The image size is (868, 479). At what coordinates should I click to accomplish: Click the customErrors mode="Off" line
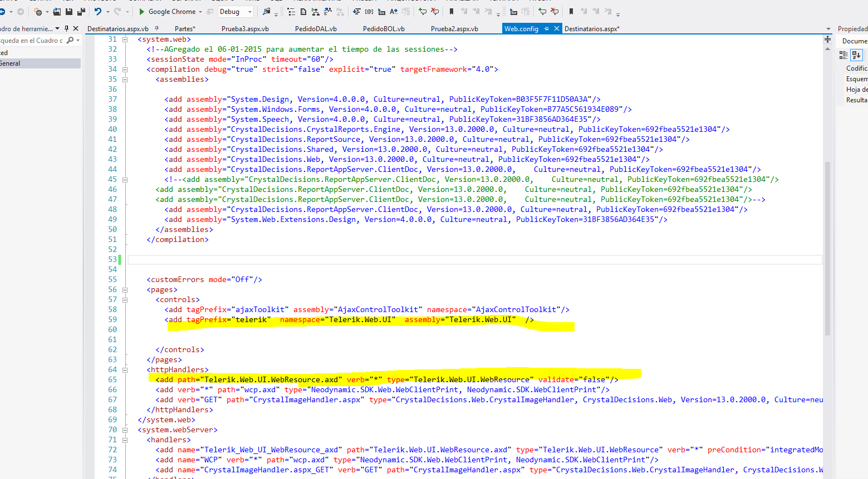point(204,280)
